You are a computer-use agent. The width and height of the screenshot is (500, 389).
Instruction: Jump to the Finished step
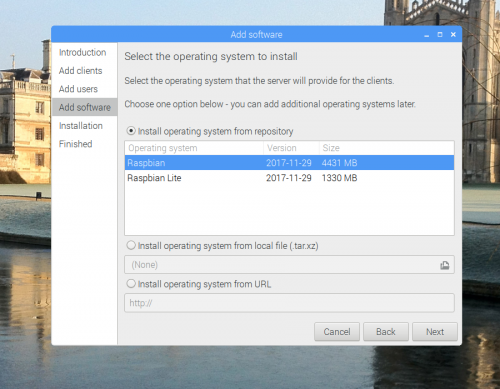pyautogui.click(x=76, y=144)
